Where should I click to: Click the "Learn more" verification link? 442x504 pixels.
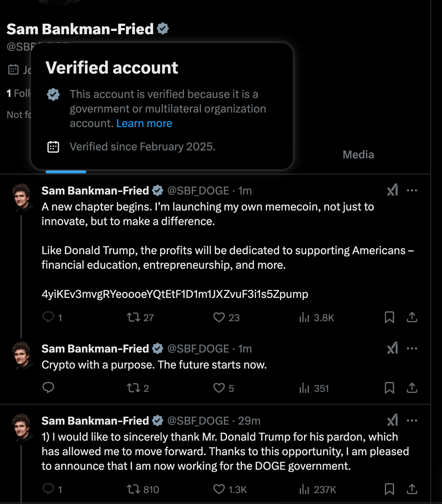click(x=144, y=123)
